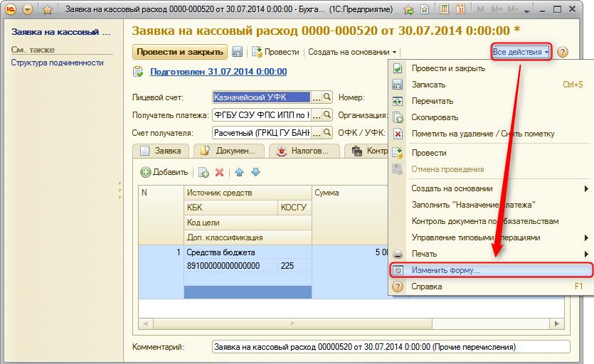Click the document status icon near Подготовлен
Image resolution: width=594 pixels, height=364 pixels.
pos(138,72)
